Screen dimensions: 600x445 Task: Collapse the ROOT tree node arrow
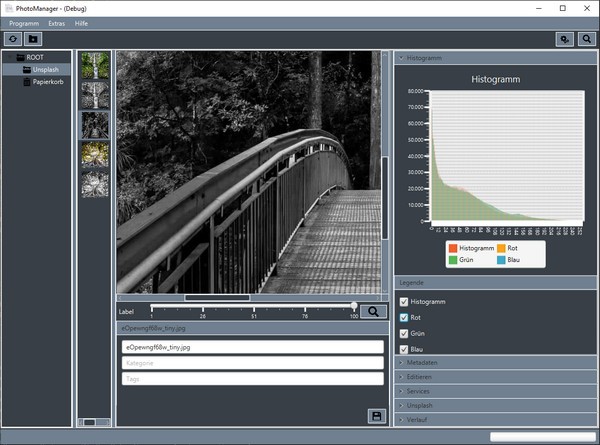click(10, 57)
